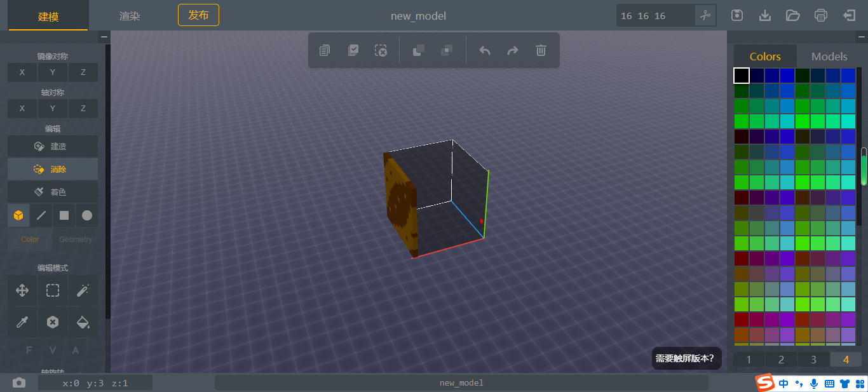Download the model file

coord(765,15)
